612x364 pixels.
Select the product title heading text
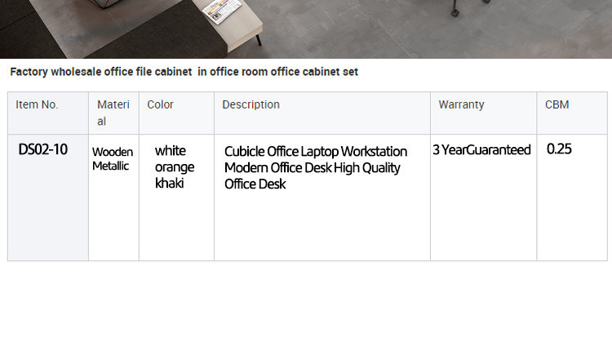click(x=184, y=72)
